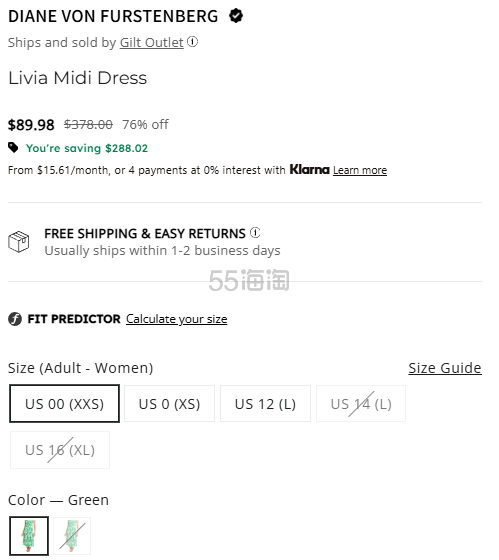
Task: Open Calculate your size link
Action: [176, 319]
